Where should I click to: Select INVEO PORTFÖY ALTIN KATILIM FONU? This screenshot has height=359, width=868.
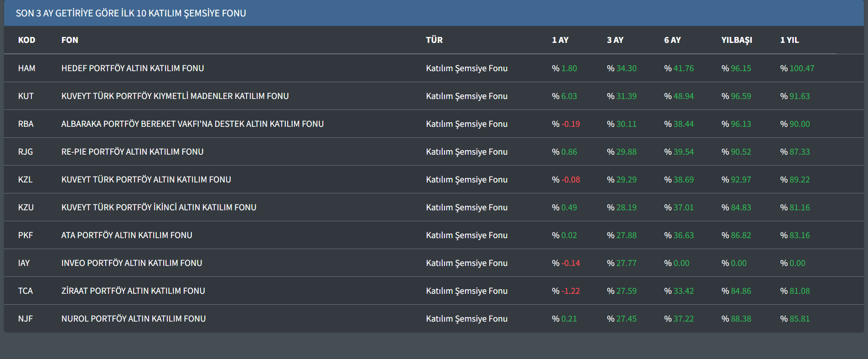click(132, 263)
